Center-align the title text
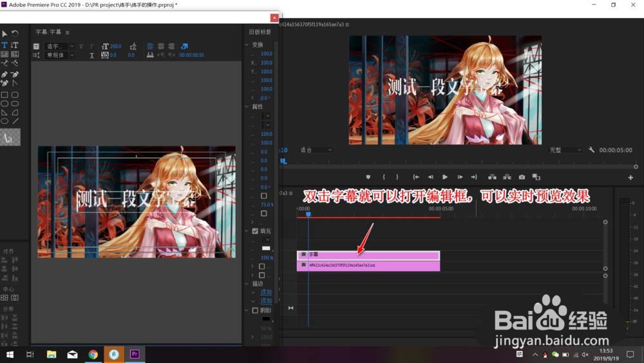 click(x=161, y=46)
